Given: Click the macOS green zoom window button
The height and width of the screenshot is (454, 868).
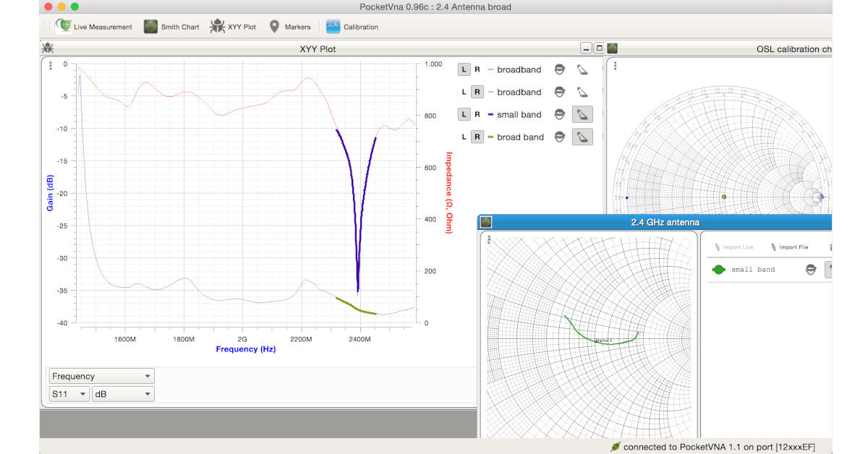Looking at the screenshot, I should [x=75, y=7].
